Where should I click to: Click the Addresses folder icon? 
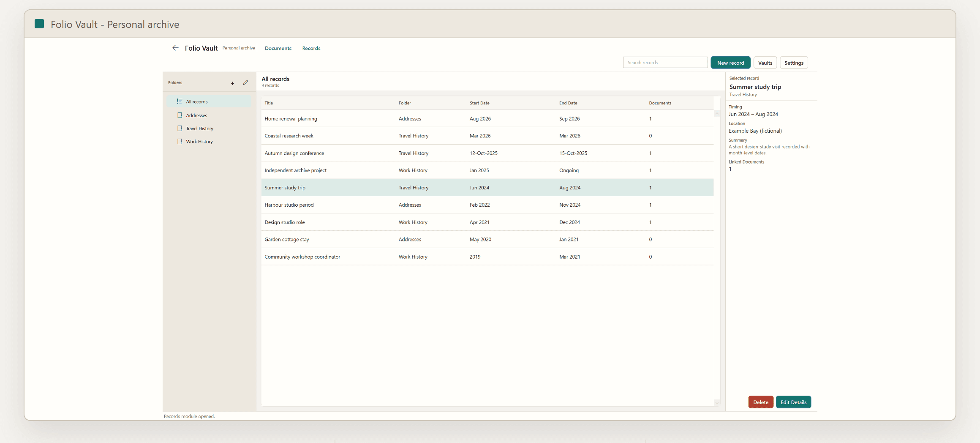click(x=180, y=115)
